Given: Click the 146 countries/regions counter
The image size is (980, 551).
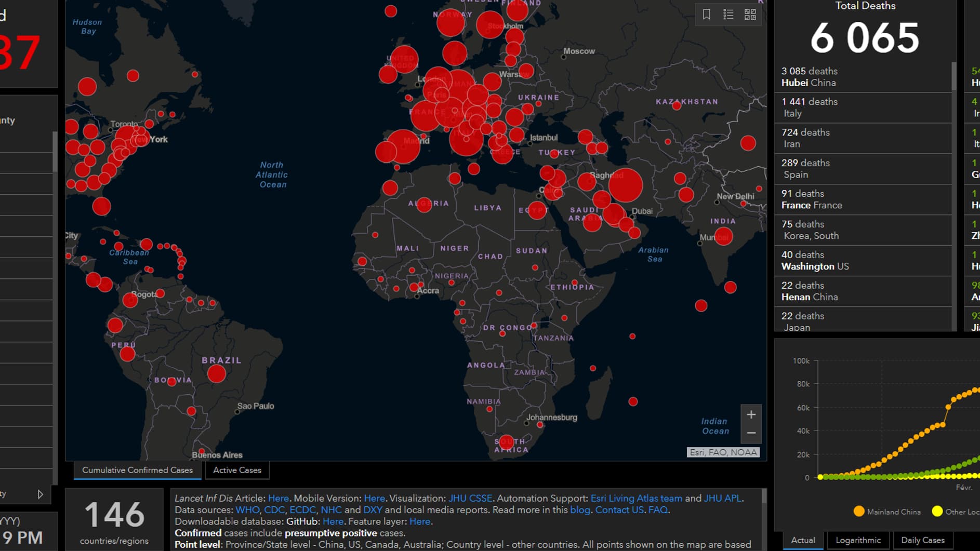Looking at the screenshot, I should [x=114, y=520].
